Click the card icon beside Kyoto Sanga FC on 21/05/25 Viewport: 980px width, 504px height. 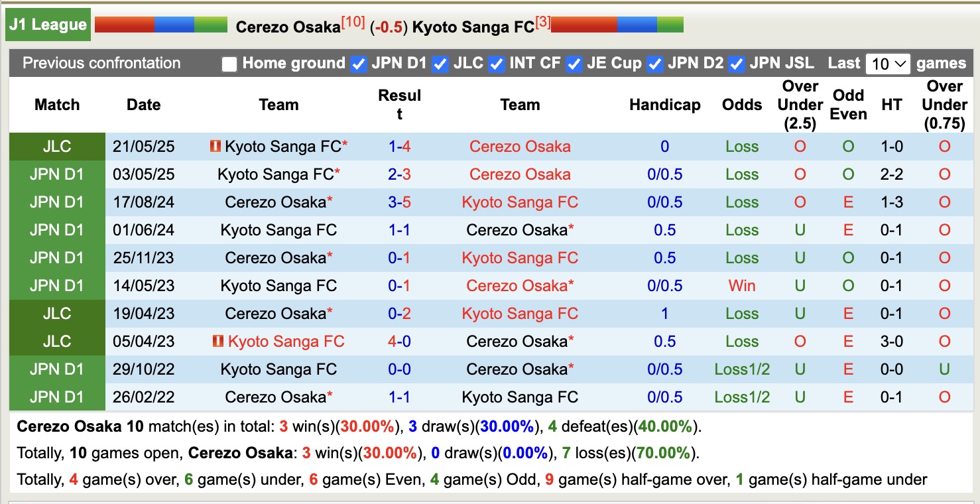coord(215,146)
